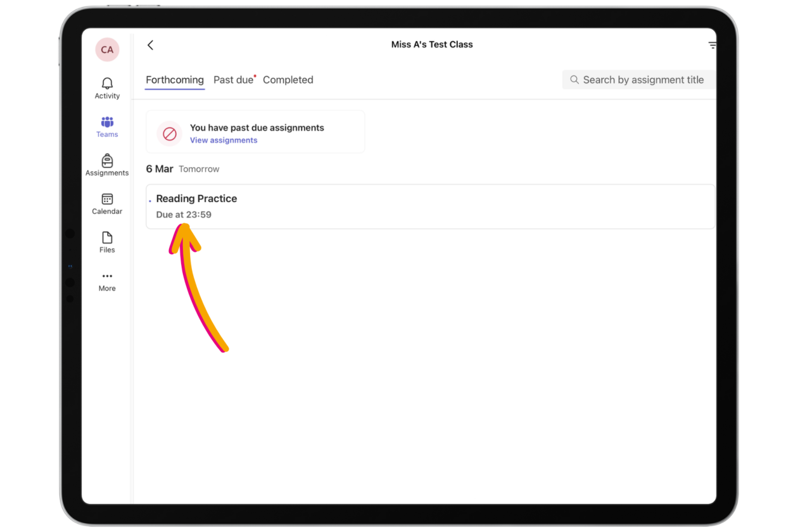This screenshot has width=798, height=532.
Task: Click the back chevron arrow
Action: click(150, 45)
